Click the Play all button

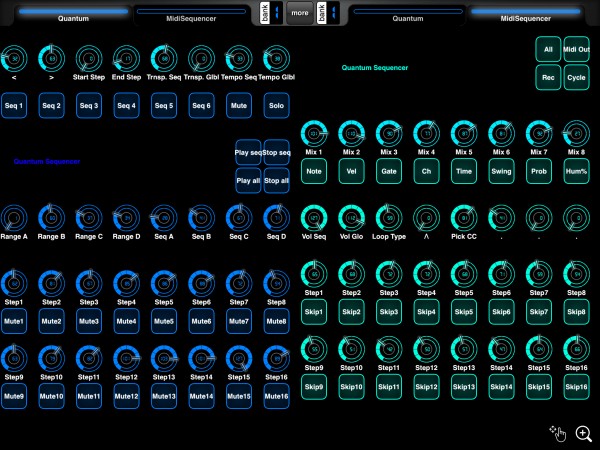click(x=248, y=181)
